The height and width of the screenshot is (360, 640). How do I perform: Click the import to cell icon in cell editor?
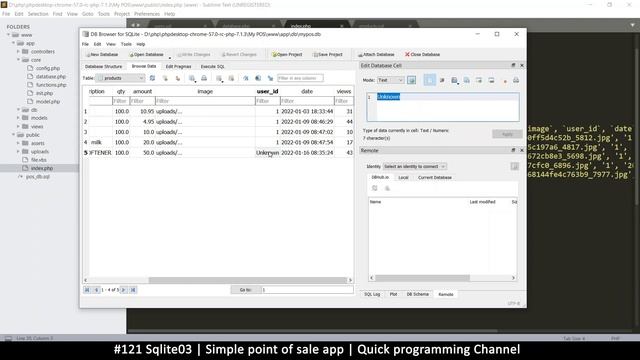[454, 80]
